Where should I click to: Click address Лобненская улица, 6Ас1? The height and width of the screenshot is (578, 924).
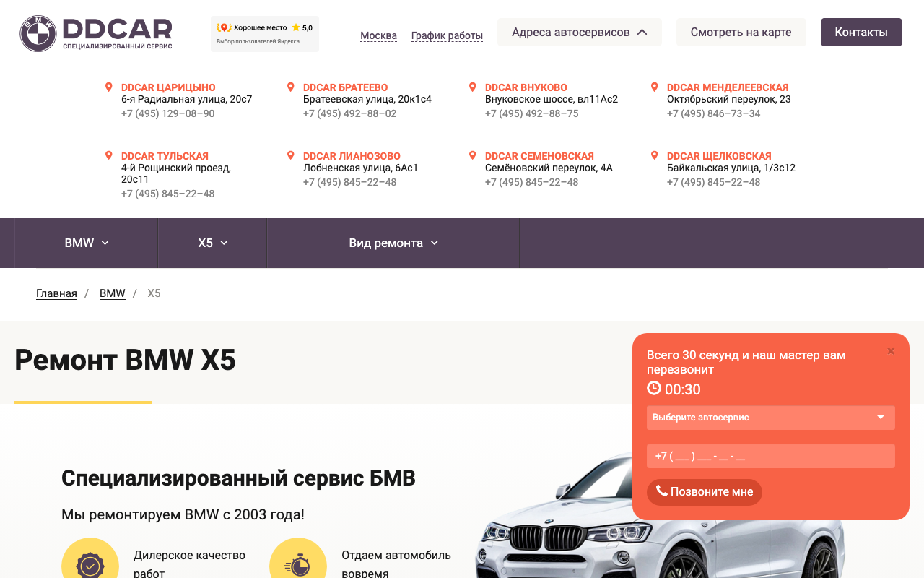click(360, 168)
